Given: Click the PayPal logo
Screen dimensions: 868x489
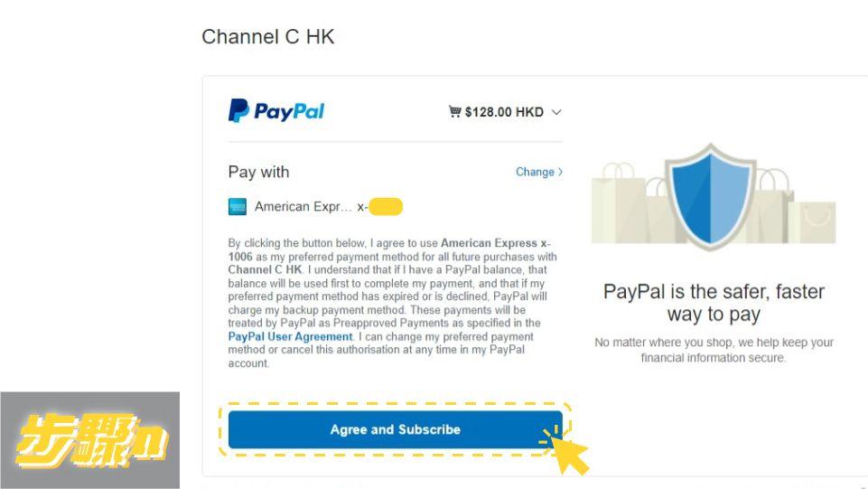Looking at the screenshot, I should tap(276, 111).
